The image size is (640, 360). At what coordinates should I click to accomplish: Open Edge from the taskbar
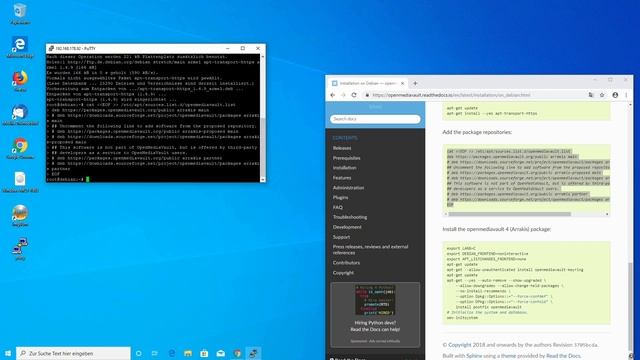click(x=172, y=353)
